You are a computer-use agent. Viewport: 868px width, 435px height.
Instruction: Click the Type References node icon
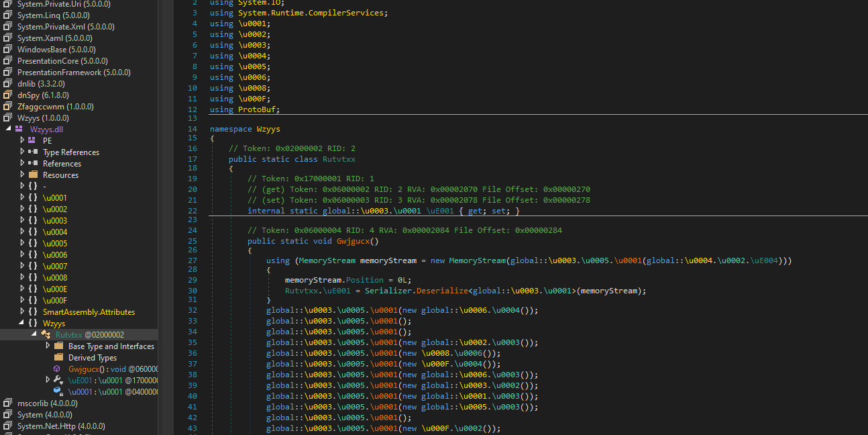(32, 152)
